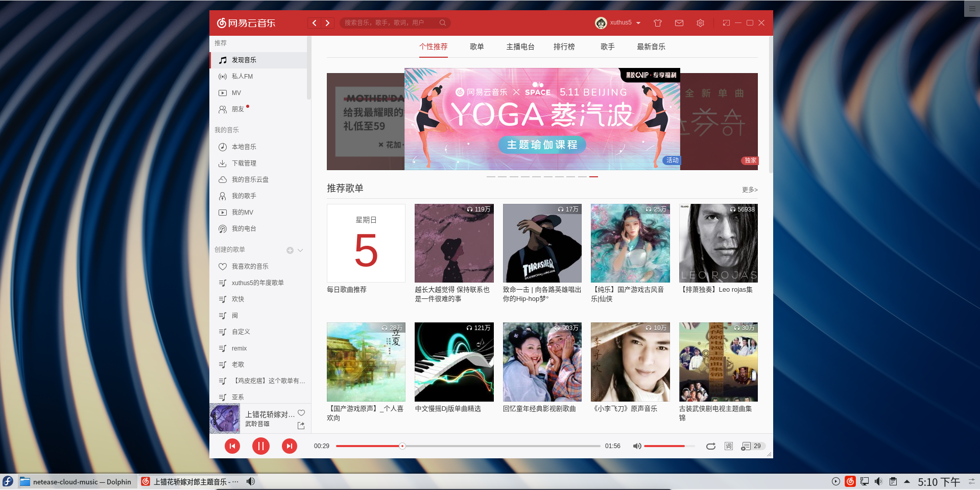Open the skin theme shirt icon
The height and width of the screenshot is (490, 980).
(x=658, y=23)
